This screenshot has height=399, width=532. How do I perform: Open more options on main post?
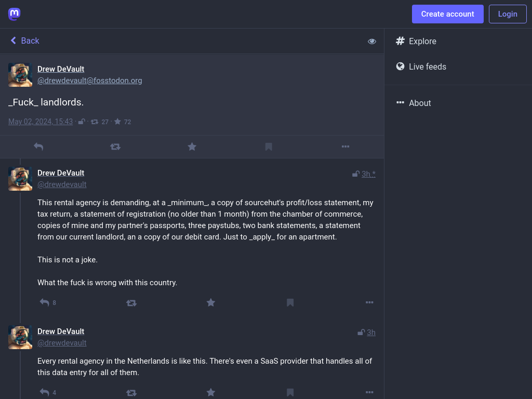345,147
